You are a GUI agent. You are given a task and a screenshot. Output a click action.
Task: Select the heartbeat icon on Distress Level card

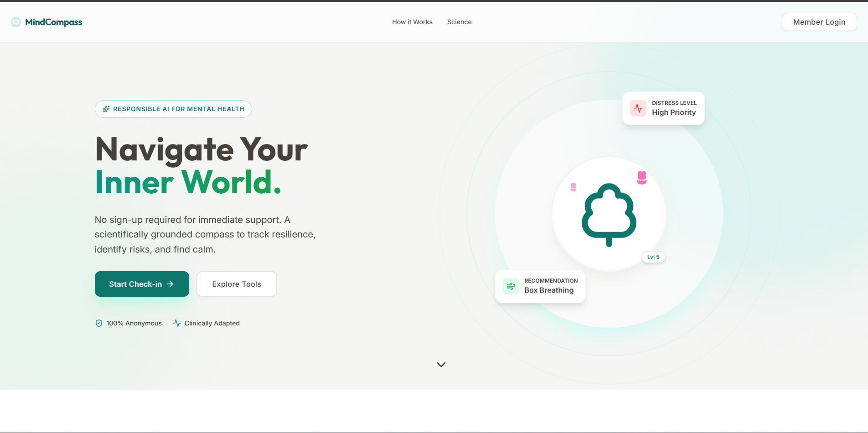tap(638, 108)
